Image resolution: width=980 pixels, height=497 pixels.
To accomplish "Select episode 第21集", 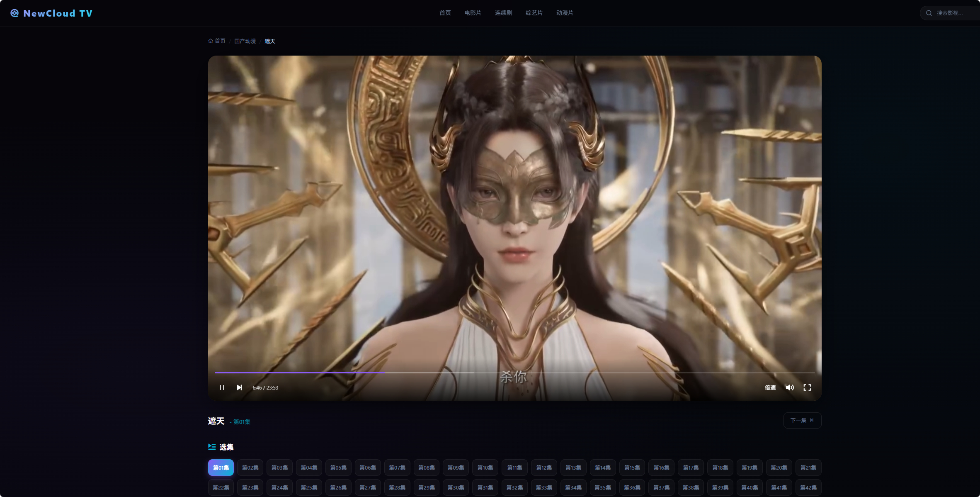I will [808, 468].
